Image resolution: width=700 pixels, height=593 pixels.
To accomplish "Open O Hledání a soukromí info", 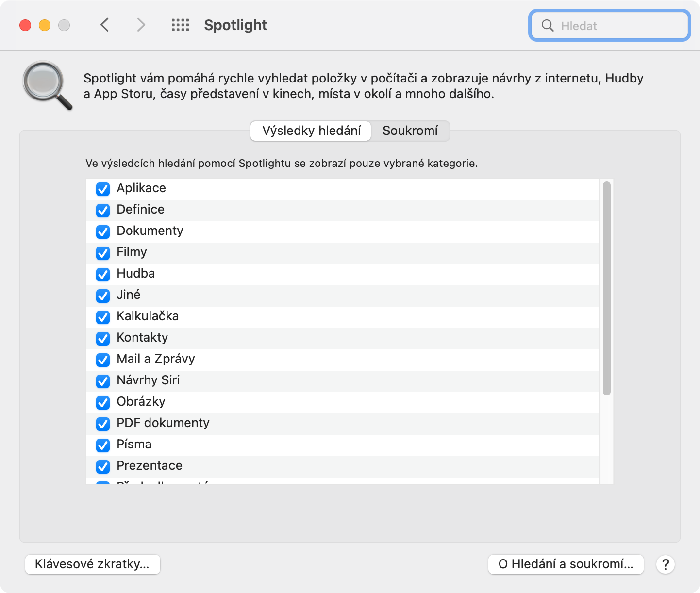I will coord(566,564).
